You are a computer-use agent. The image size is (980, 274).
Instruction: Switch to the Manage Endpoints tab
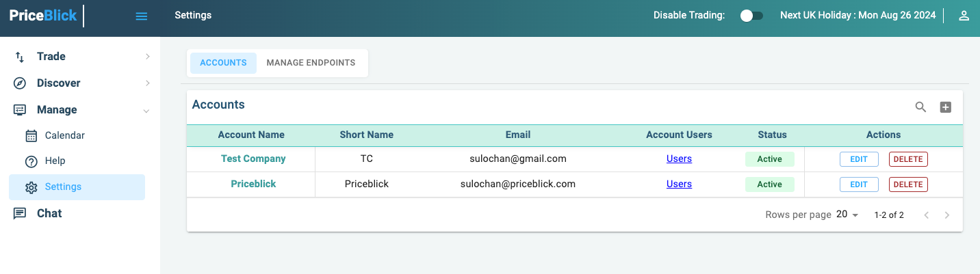click(x=311, y=63)
